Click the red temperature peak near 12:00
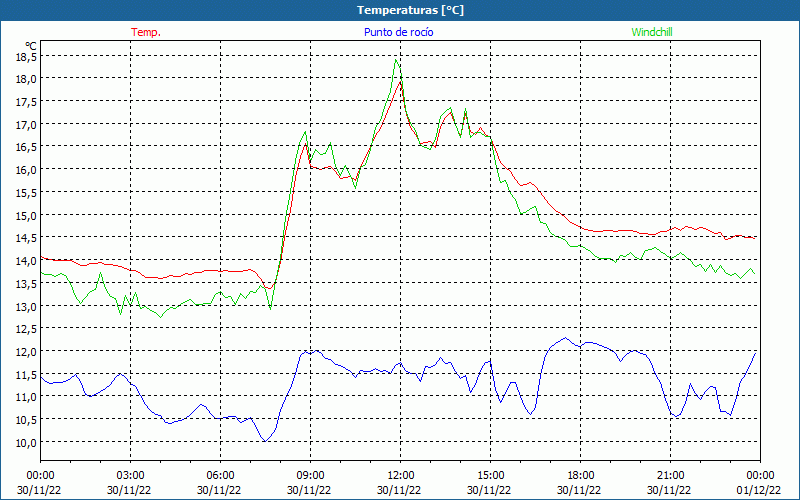The image size is (800, 500). click(x=401, y=82)
